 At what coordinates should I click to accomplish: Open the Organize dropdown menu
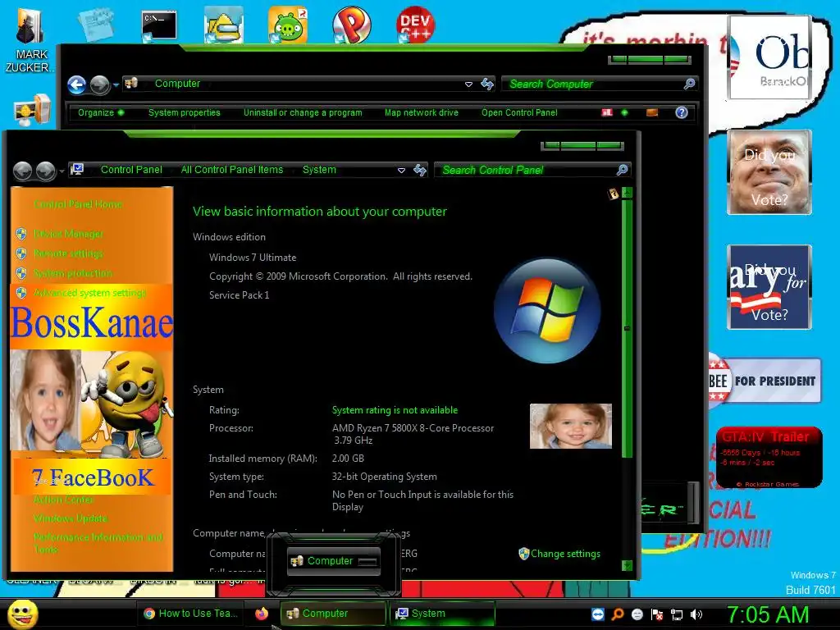101,112
